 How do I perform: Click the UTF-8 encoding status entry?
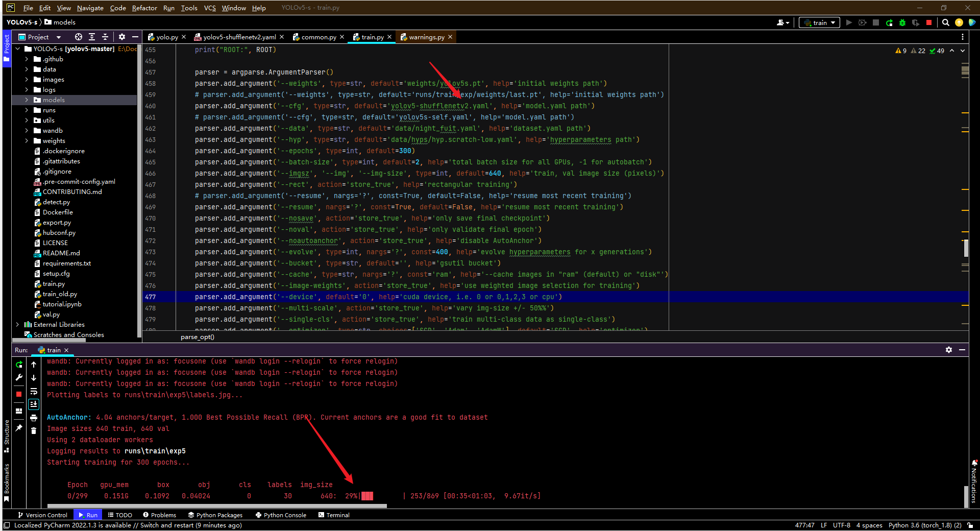click(x=842, y=525)
